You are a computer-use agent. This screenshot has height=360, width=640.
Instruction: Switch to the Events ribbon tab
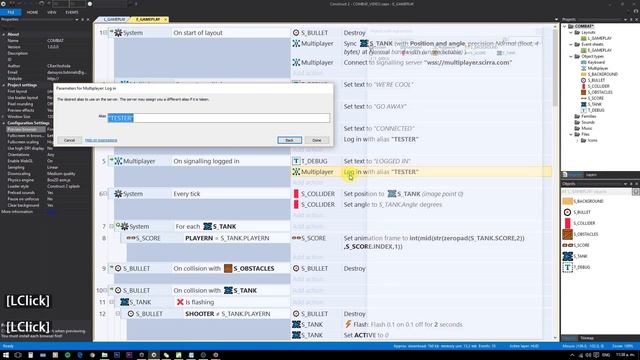pos(72,12)
